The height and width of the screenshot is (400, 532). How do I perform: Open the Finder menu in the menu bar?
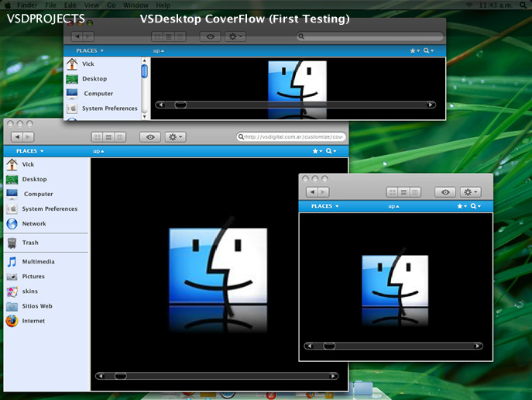pos(27,5)
